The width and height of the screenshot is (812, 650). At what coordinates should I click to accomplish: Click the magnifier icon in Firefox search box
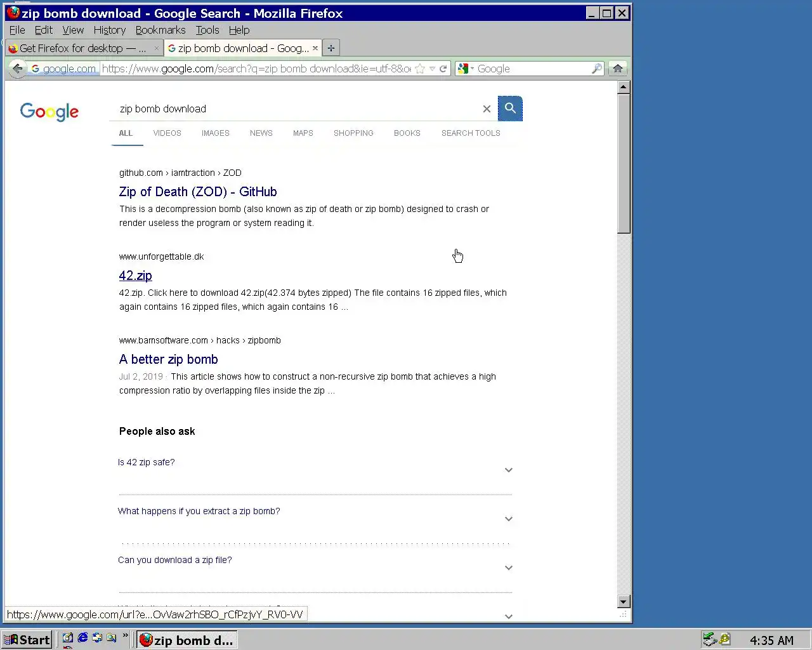click(596, 69)
